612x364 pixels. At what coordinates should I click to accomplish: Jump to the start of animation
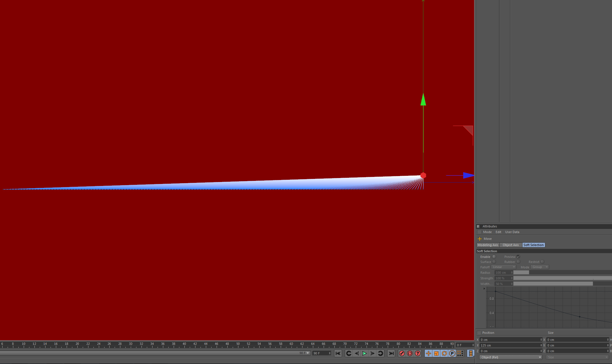338,353
